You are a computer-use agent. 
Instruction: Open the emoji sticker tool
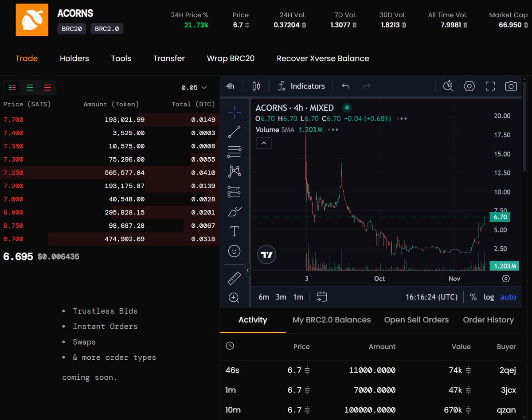pos(234,250)
